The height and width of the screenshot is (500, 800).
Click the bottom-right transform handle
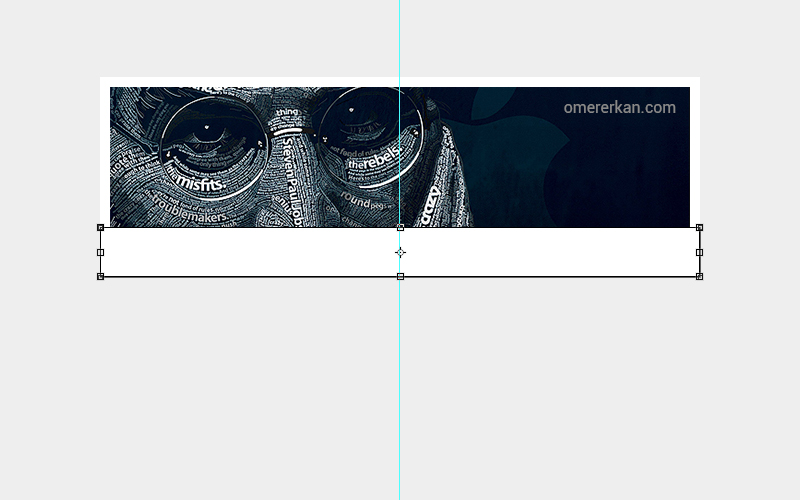(x=699, y=276)
